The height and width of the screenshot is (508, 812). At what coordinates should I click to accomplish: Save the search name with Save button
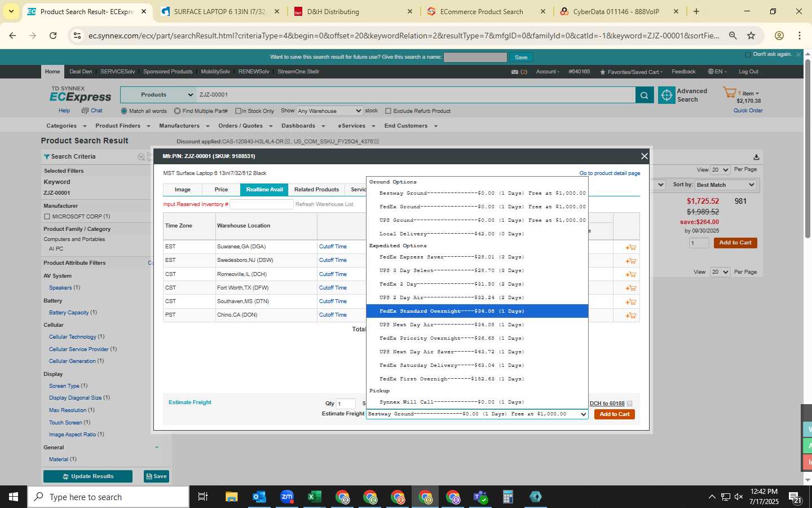click(521, 58)
